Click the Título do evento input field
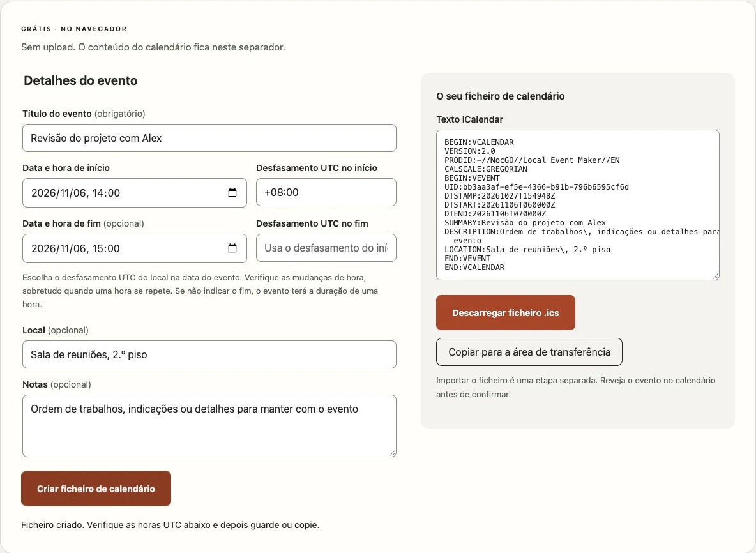Image resolution: width=756 pixels, height=553 pixels. coord(209,138)
